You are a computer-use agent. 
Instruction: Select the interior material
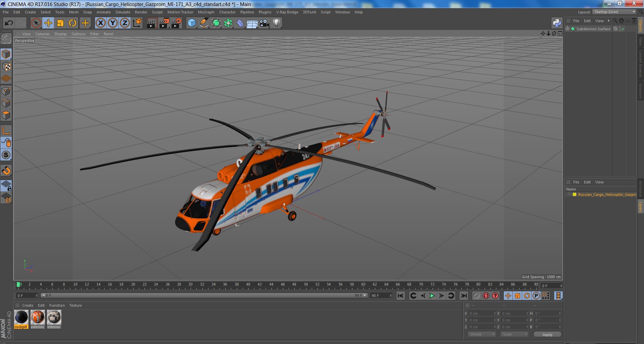tap(54, 319)
